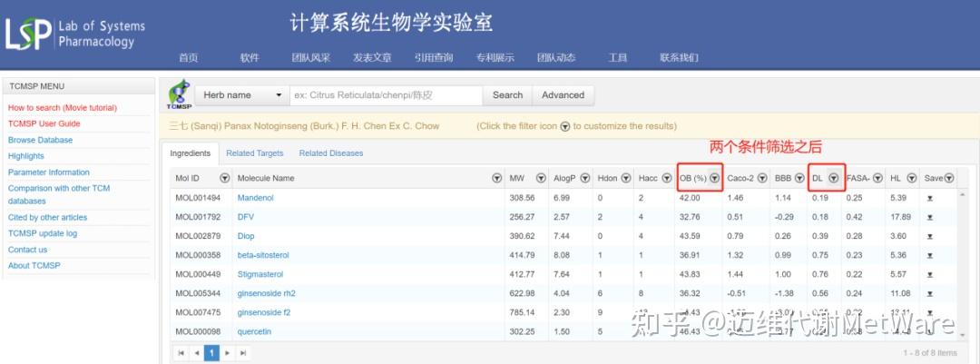Open the 工具 navigation item
The width and height of the screenshot is (980, 364).
[x=618, y=57]
